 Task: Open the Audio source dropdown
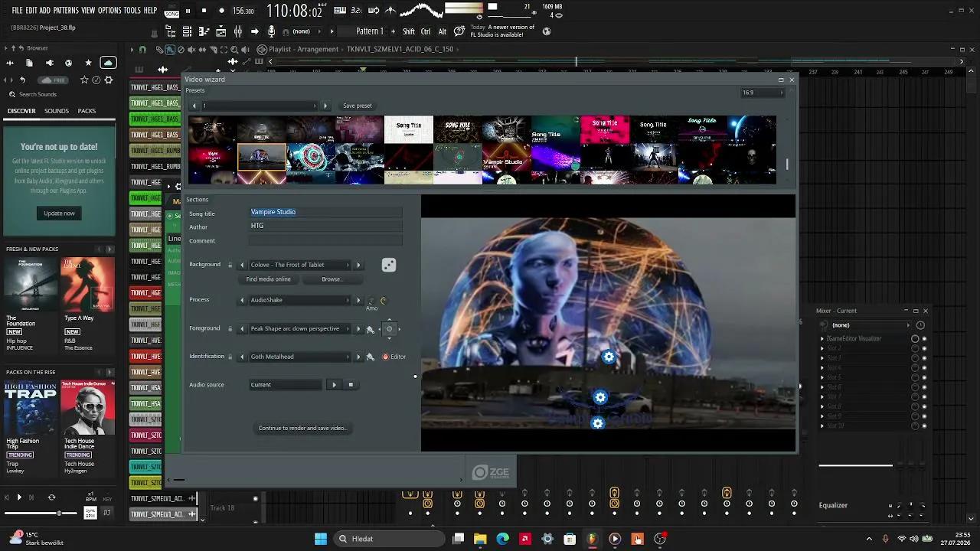pyautogui.click(x=286, y=384)
